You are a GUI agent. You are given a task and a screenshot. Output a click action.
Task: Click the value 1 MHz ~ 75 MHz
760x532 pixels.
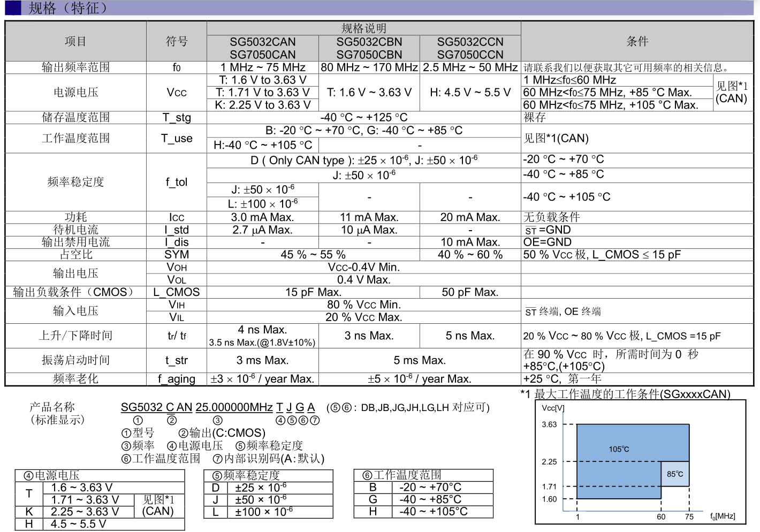pyautogui.click(x=263, y=67)
